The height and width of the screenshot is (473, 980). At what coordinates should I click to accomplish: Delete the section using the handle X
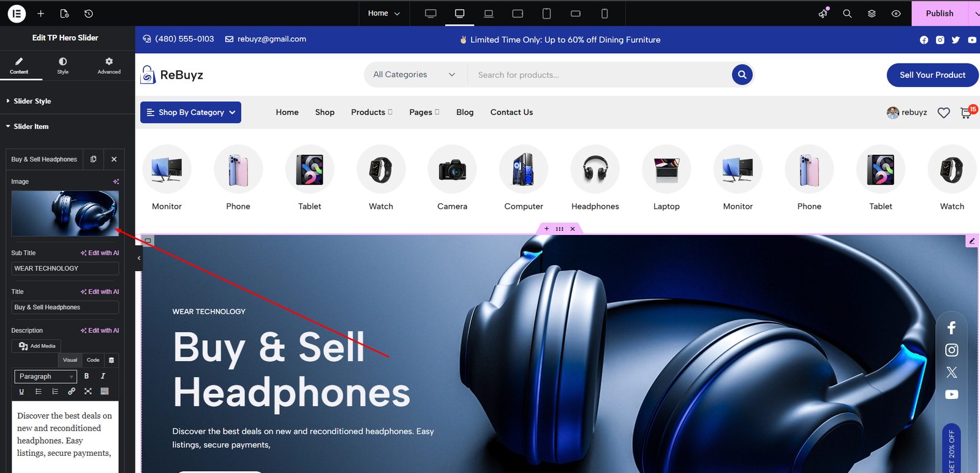(x=573, y=229)
